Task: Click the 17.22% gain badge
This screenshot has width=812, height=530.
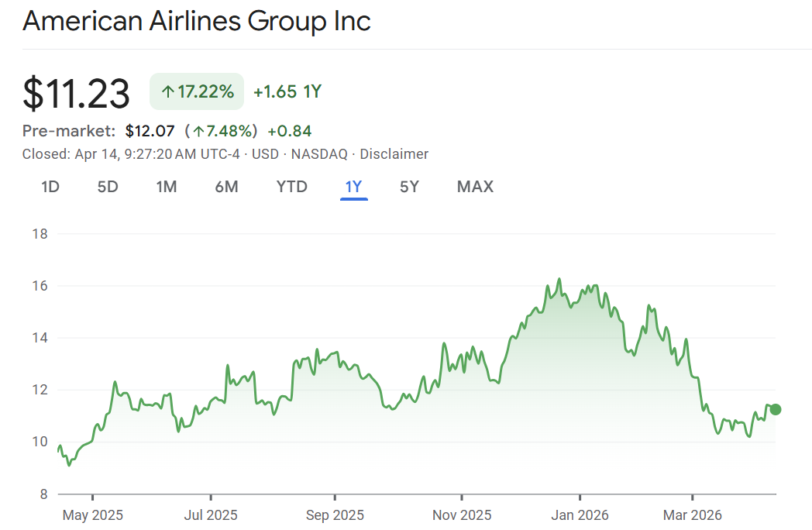Action: coord(197,91)
